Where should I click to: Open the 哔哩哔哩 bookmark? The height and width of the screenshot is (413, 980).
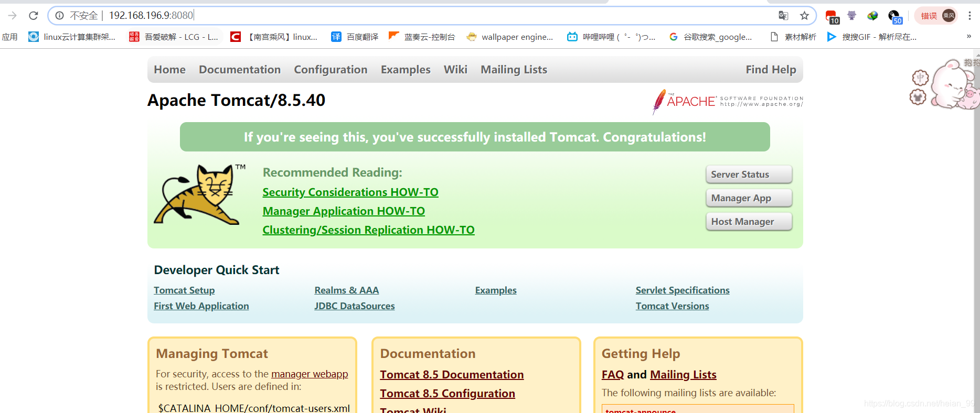[x=611, y=37]
